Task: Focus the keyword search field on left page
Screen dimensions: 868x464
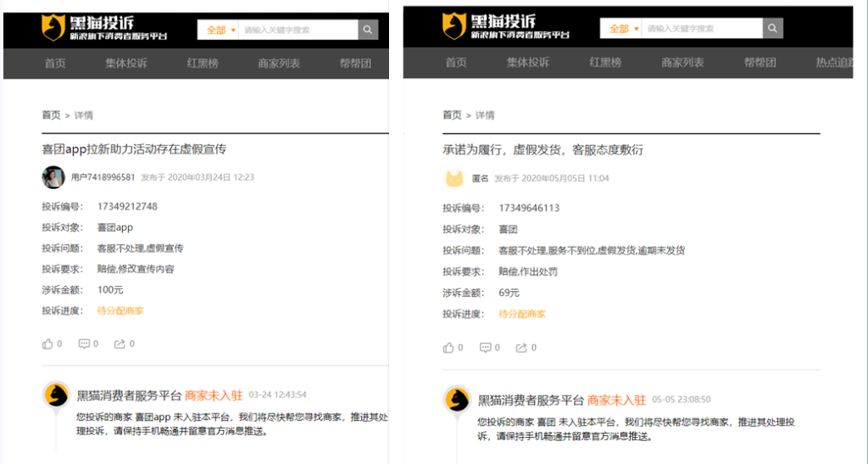Action: pos(298,30)
